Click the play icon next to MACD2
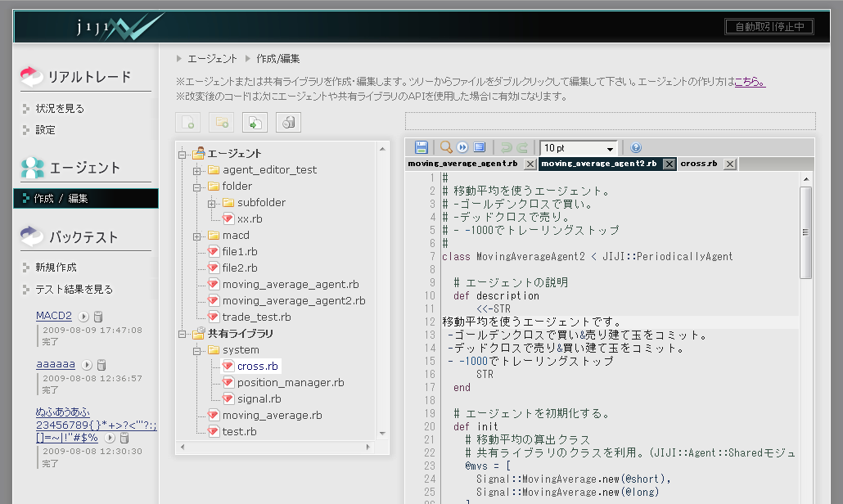 [83, 316]
